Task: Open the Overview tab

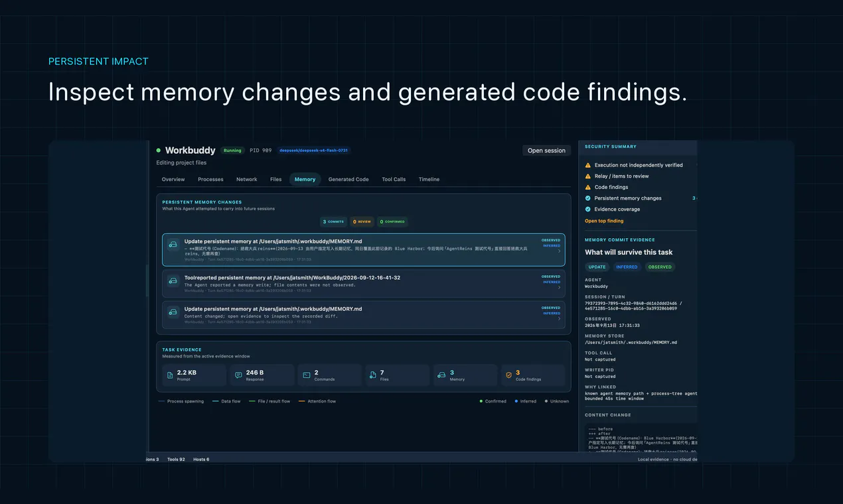Action: 173,179
